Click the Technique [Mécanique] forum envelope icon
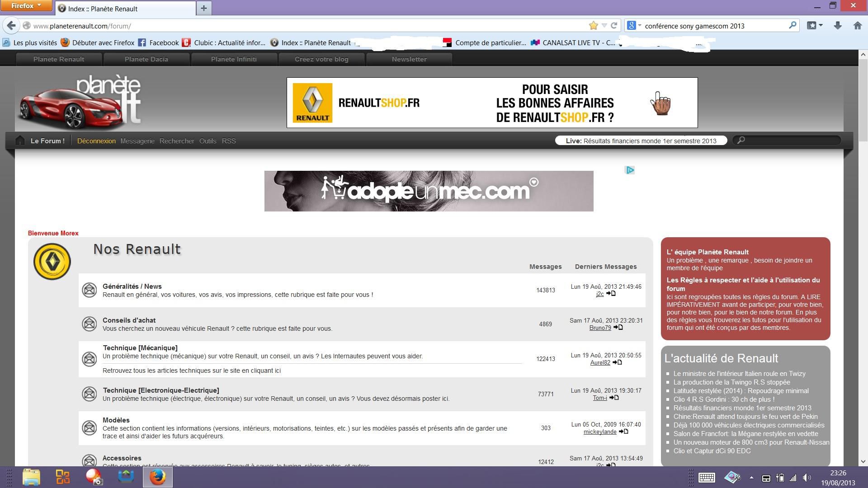Viewport: 868px width, 488px height. (89, 359)
